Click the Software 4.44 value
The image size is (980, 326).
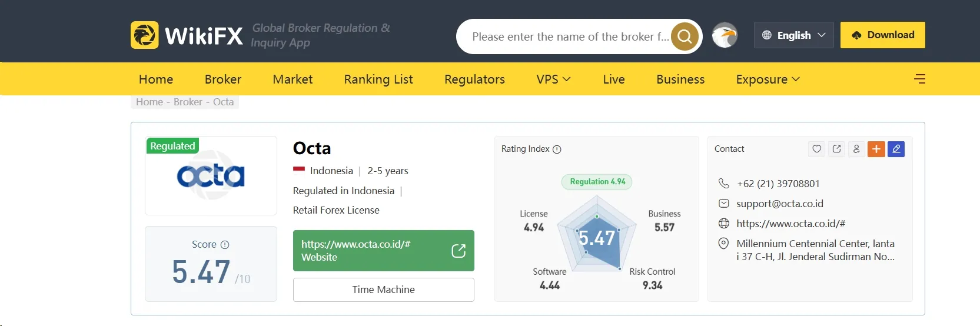(x=550, y=285)
